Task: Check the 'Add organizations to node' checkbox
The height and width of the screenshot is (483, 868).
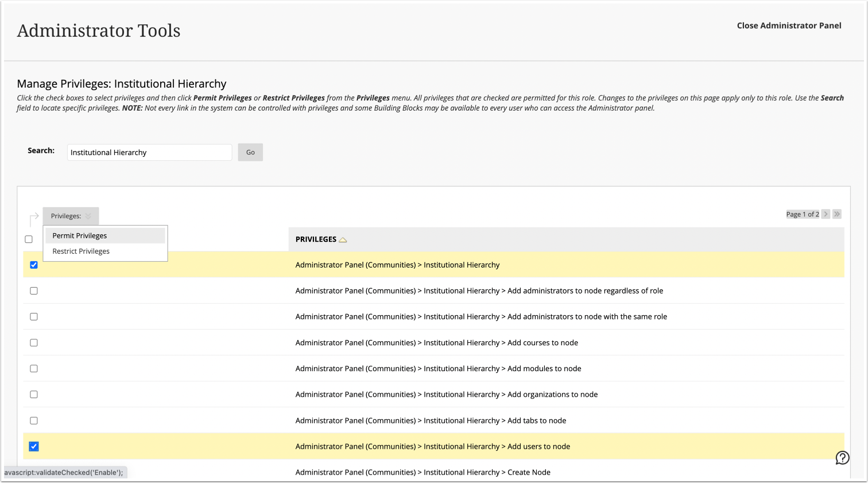Action: (34, 395)
